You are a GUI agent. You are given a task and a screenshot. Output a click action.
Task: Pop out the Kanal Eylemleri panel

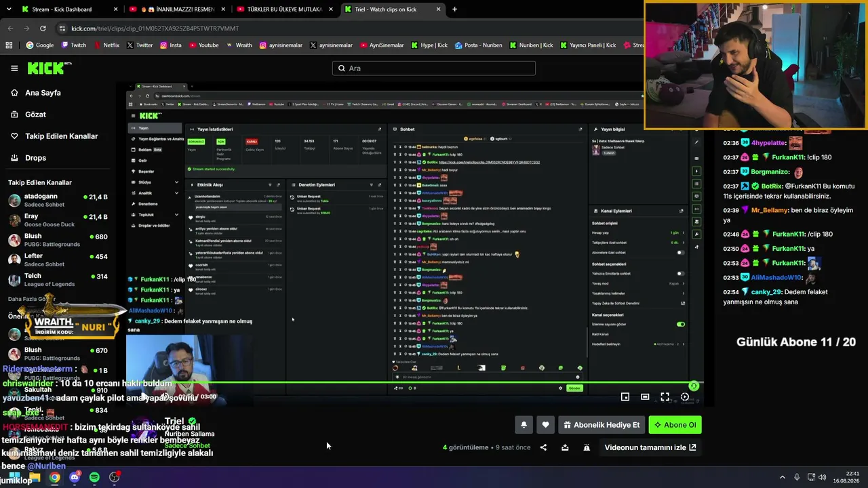click(x=682, y=211)
